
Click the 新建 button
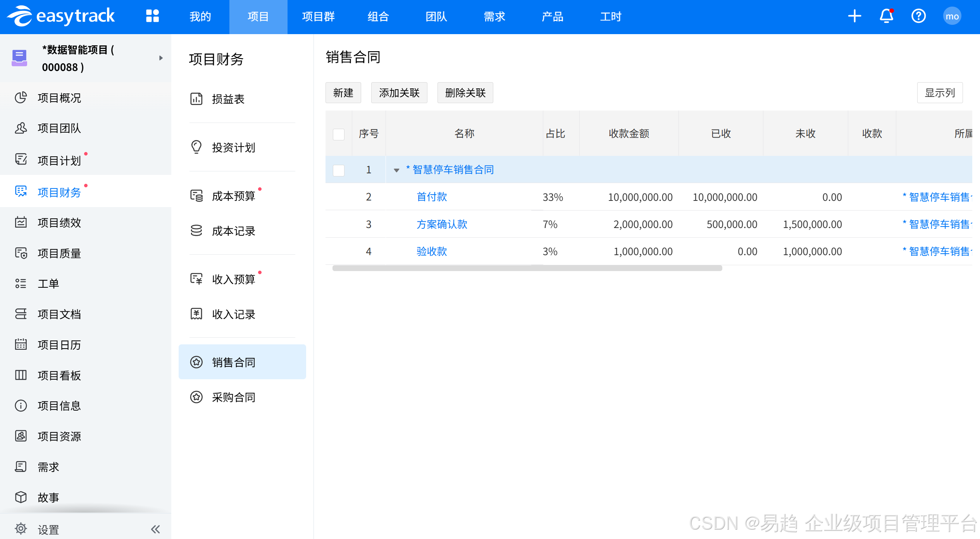343,93
